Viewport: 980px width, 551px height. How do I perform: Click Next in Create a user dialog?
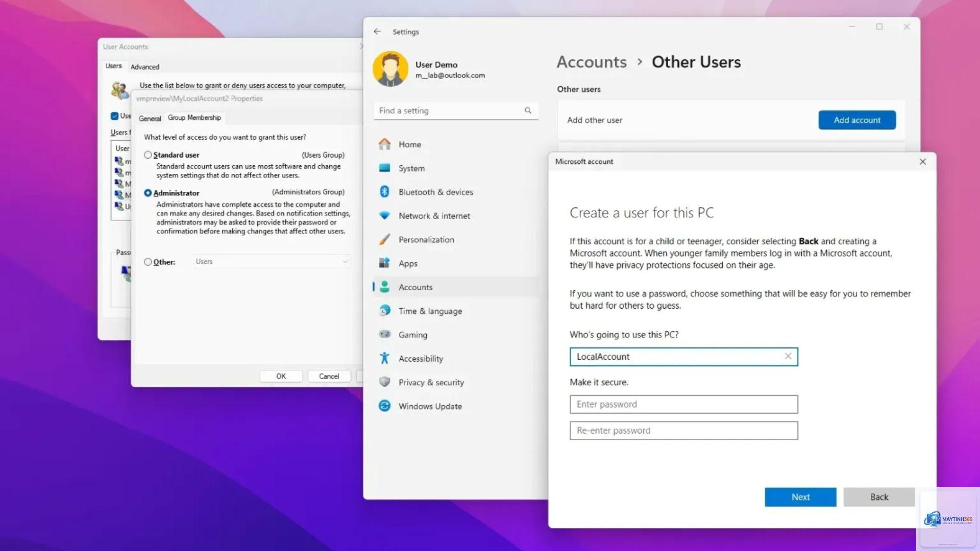[800, 497]
